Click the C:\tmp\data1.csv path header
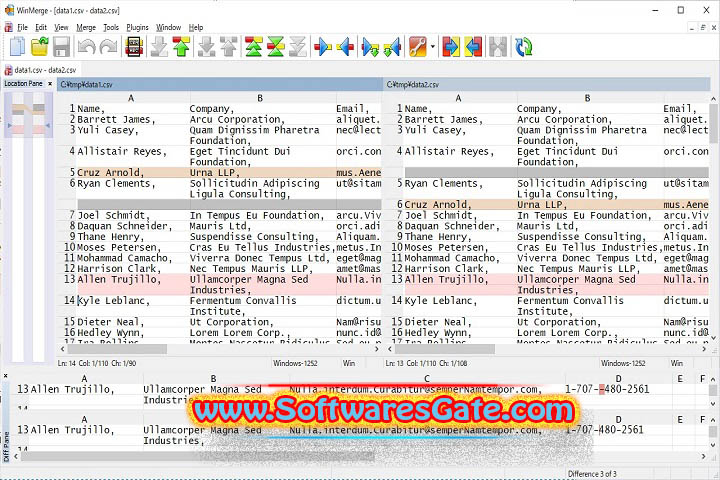Screen dimensions: 720x480 219,85
